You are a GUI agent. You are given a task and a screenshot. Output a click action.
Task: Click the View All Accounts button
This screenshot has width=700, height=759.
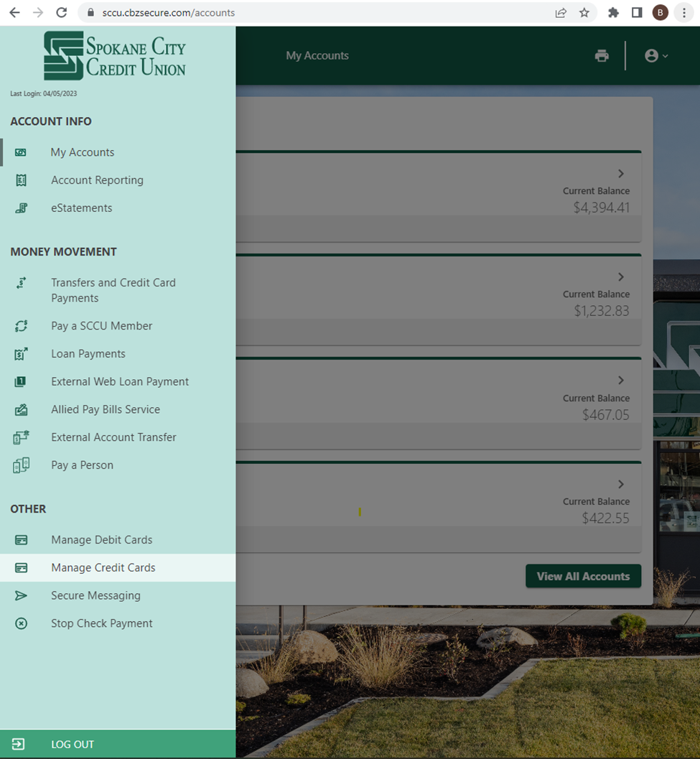coord(583,577)
